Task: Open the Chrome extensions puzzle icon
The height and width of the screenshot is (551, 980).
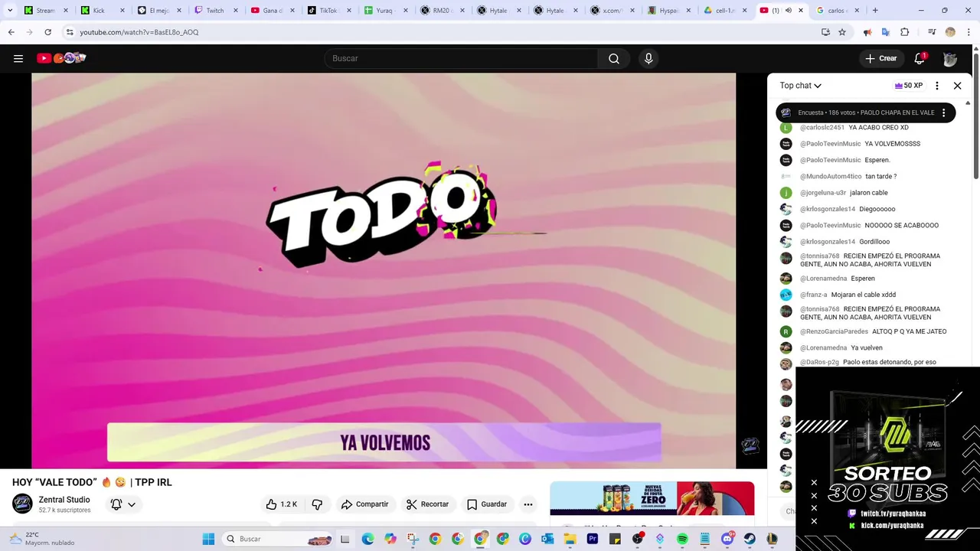Action: 905,32
